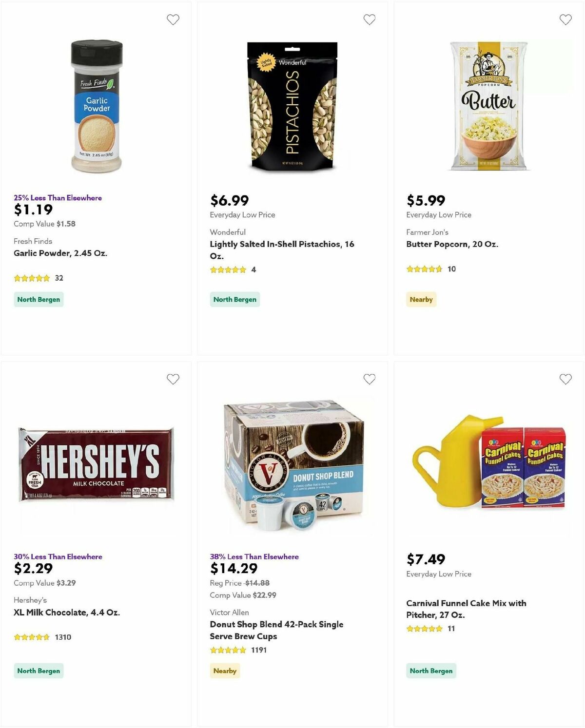
Task: Tap the heart on Hershey's XL Milk Chocolate
Action: tap(173, 379)
